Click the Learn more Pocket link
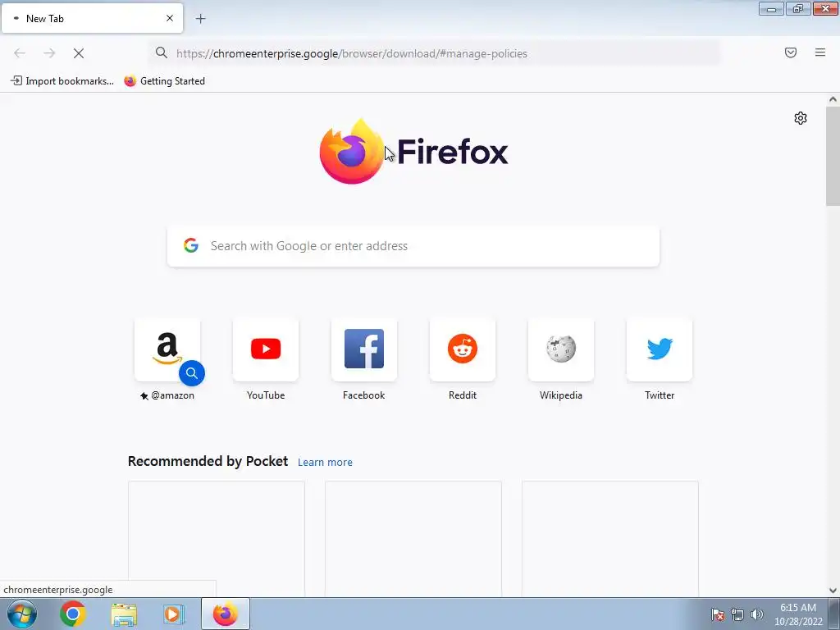 click(x=325, y=463)
